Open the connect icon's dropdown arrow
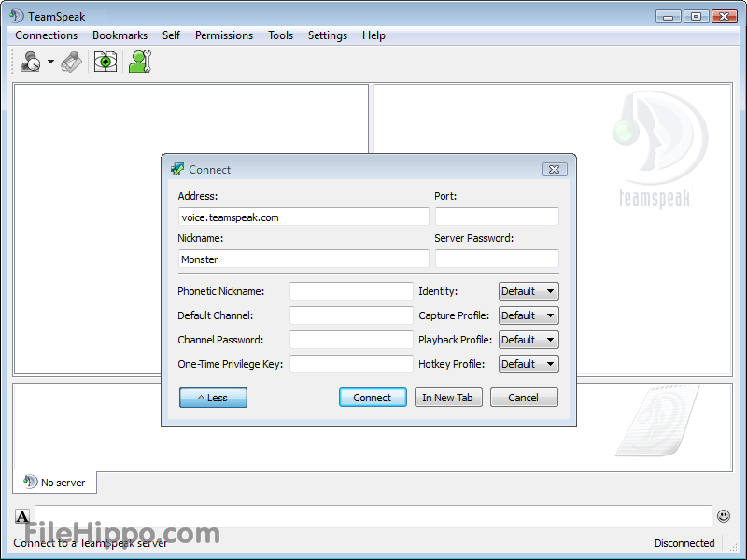 click(50, 62)
